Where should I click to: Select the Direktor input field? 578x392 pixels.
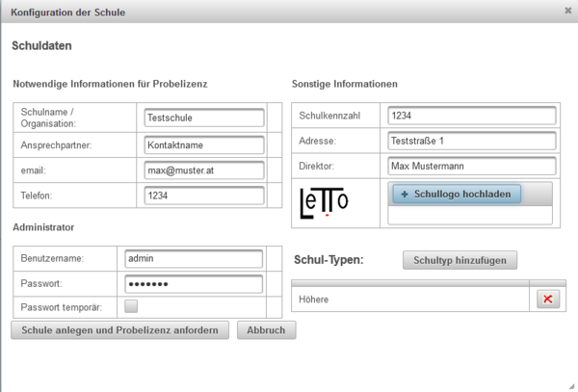(471, 166)
